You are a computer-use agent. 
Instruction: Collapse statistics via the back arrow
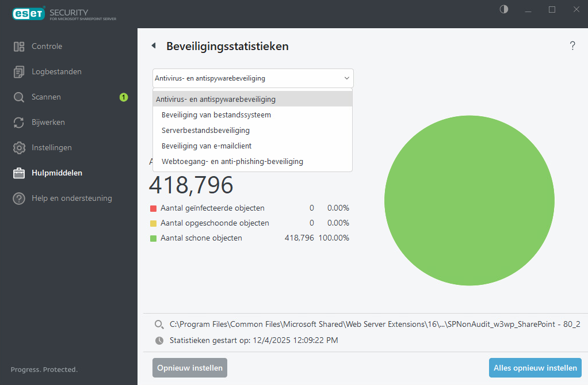click(x=153, y=44)
